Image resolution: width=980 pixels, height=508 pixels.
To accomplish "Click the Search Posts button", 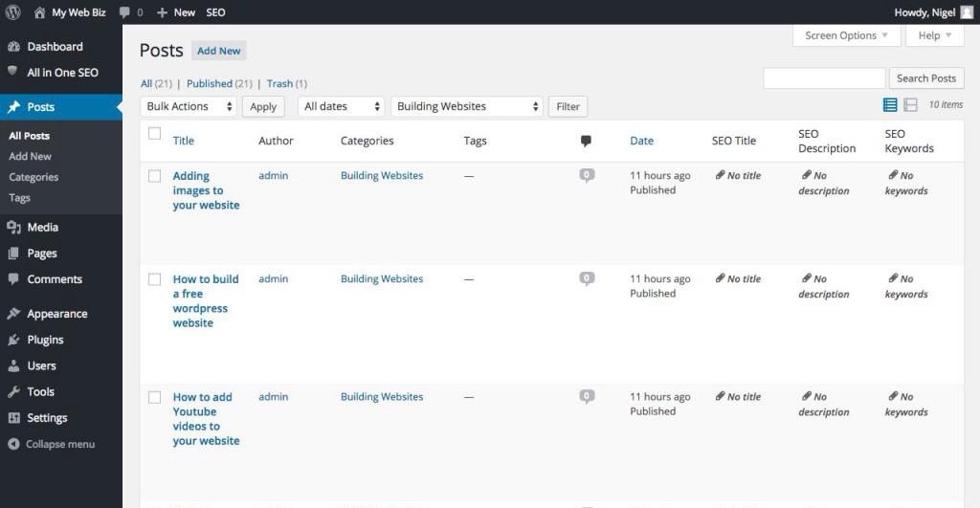I will pyautogui.click(x=926, y=78).
